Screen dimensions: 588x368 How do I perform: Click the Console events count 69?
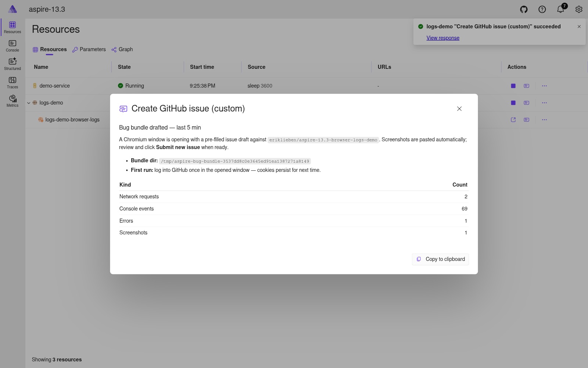coord(465,209)
